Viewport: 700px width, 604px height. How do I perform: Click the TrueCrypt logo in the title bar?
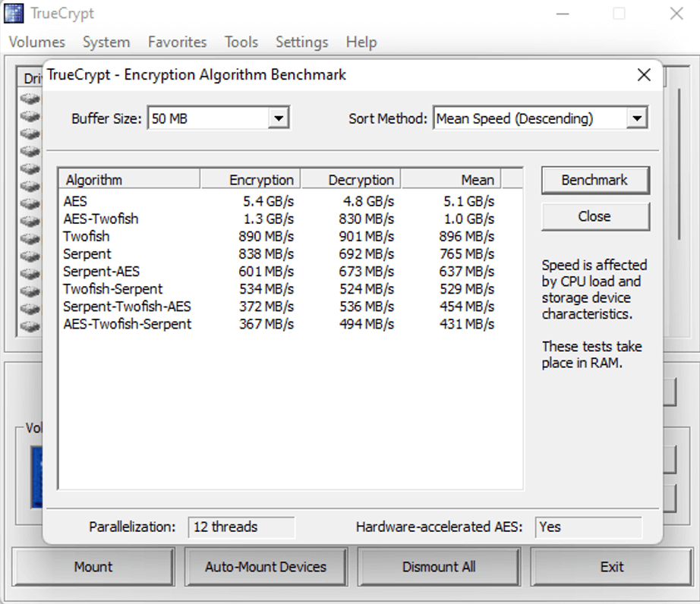(13, 13)
